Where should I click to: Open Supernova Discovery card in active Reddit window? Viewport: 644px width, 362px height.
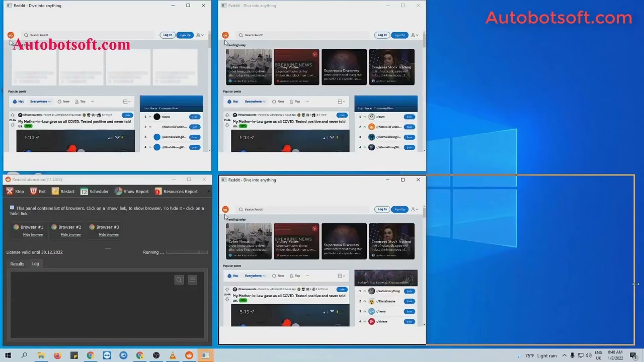344,241
